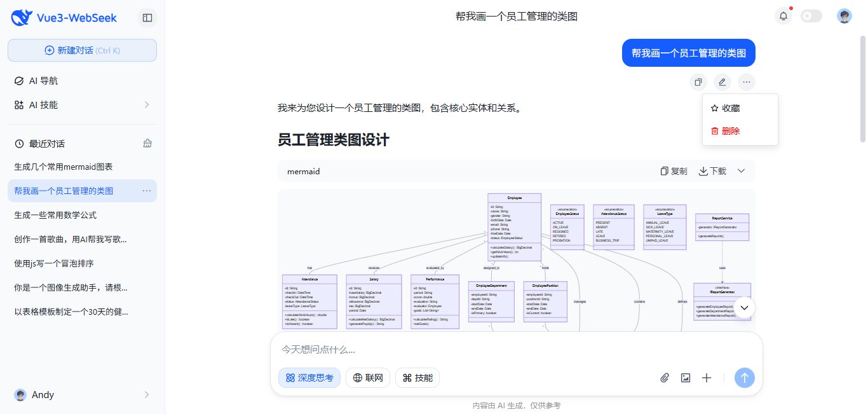
Task: Click 复制 to copy the mermaid code
Action: click(x=674, y=171)
